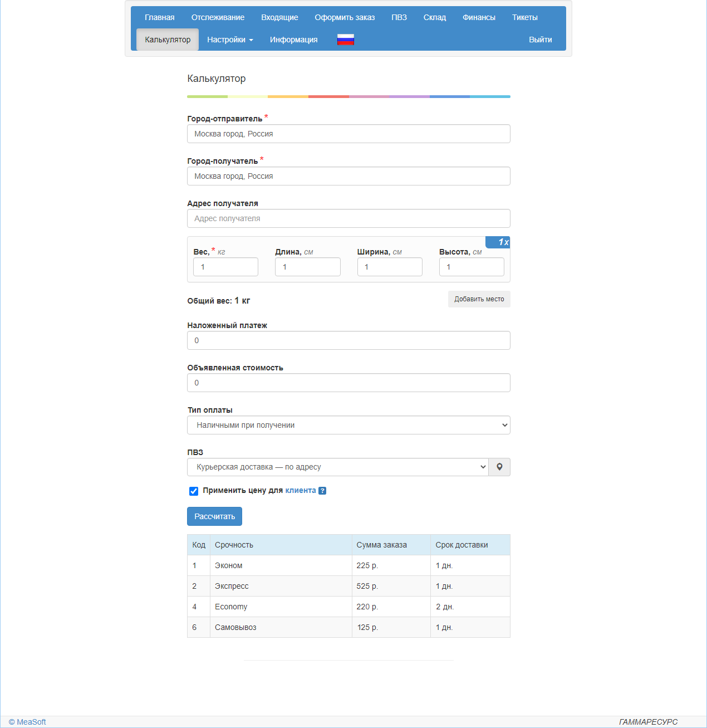Open the PVZ map location pin
707x728 pixels.
(499, 467)
